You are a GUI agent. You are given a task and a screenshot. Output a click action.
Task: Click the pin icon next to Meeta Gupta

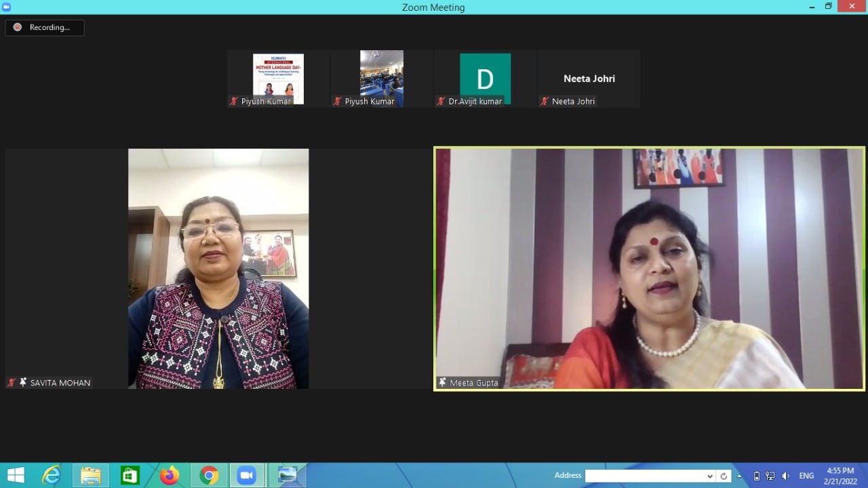tap(443, 383)
